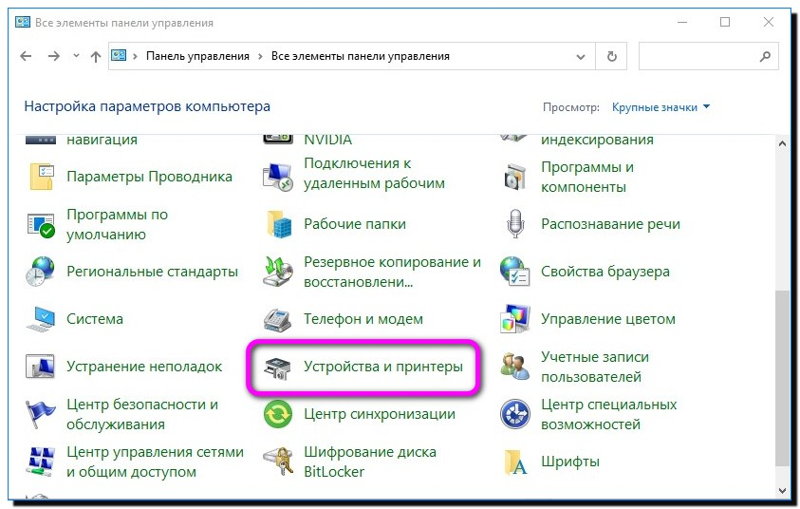Click the title bar control panel icon
The image size is (800, 509).
pos(22,22)
